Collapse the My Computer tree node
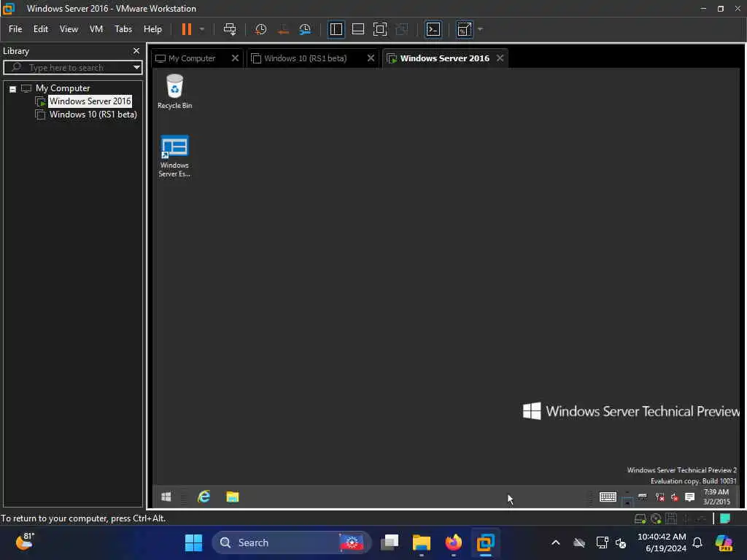This screenshot has height=560, width=747. coord(13,89)
